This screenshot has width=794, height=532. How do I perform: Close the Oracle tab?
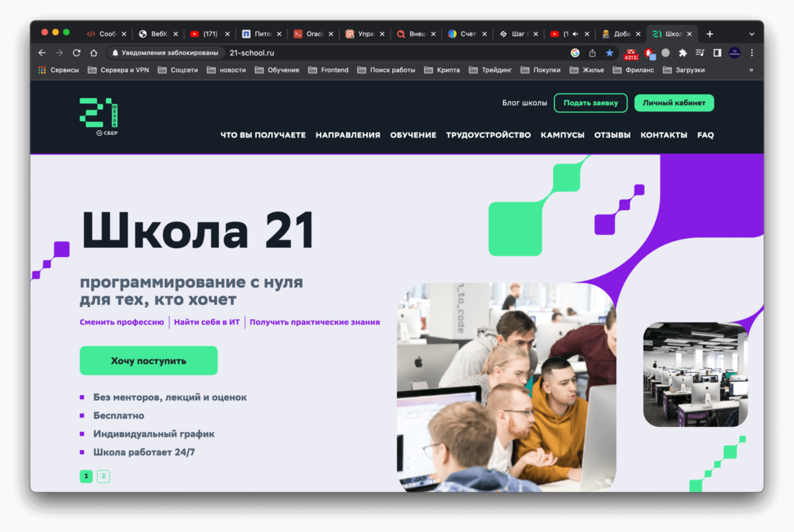[331, 34]
